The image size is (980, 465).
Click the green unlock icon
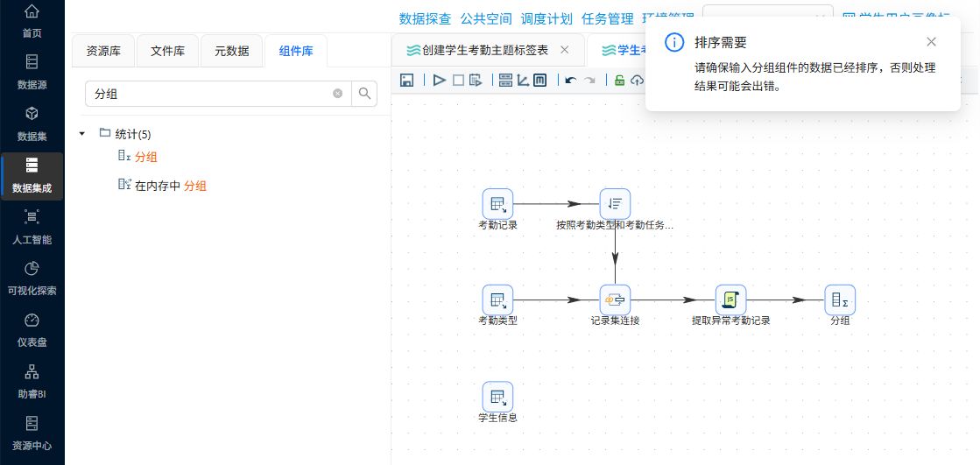(619, 80)
